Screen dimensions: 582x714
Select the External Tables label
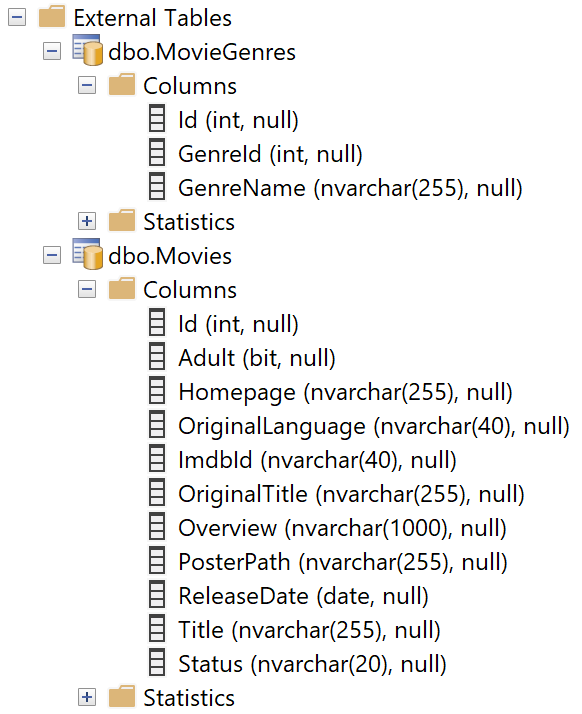coord(153,18)
